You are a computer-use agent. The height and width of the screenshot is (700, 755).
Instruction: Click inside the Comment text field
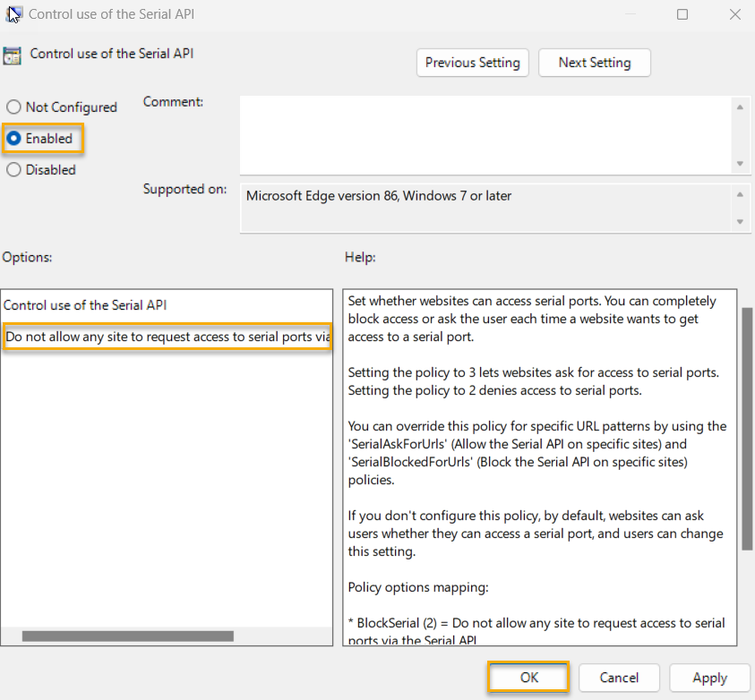488,134
